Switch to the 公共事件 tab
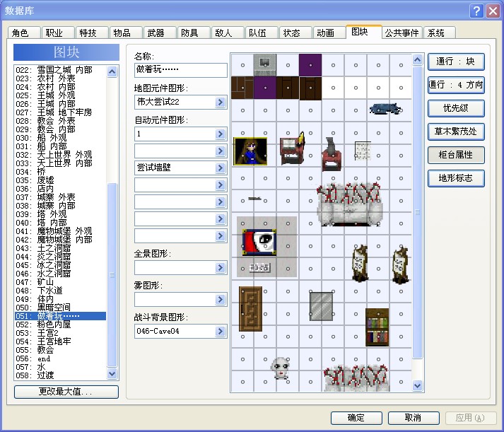This screenshot has width=504, height=432. coord(402,33)
